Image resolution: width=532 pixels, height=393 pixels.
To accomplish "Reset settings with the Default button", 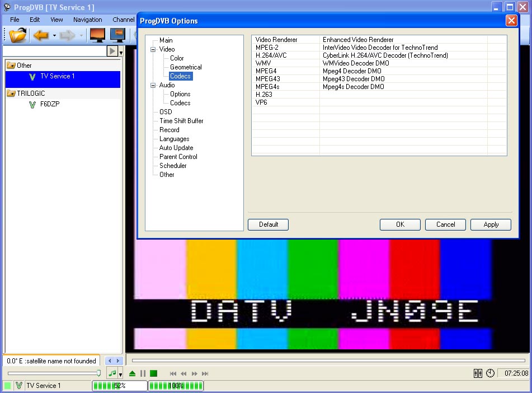I will coord(269,224).
